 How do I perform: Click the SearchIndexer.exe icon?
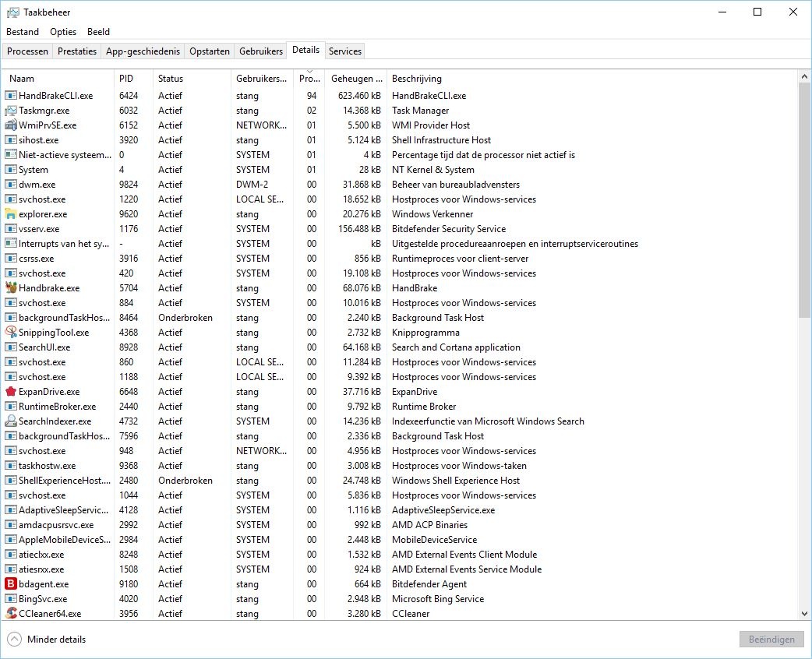tap(10, 421)
